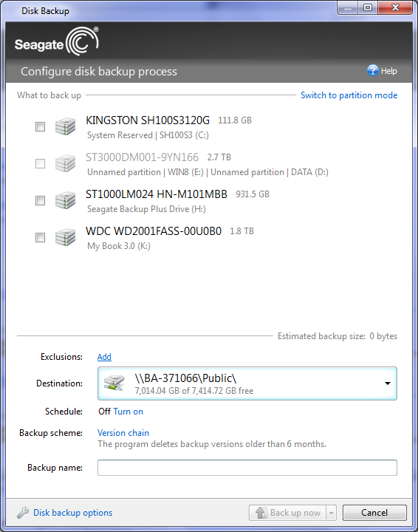Click the 2.7 TB size label
The width and height of the screenshot is (418, 532).
point(219,157)
